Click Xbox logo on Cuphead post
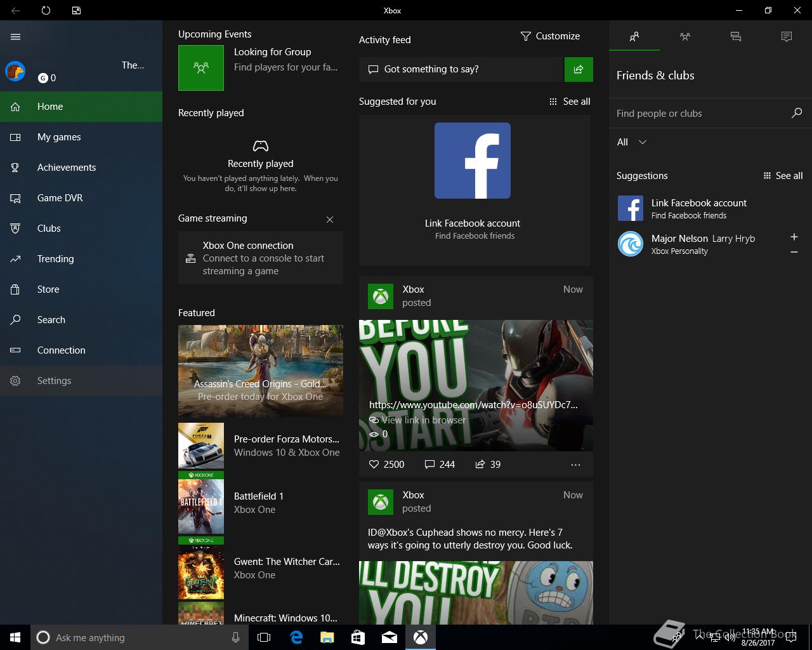812x650 pixels. click(381, 502)
